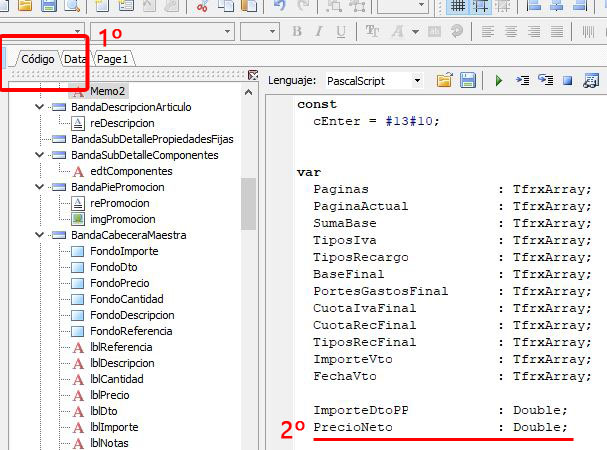Open the Page1 tab
This screenshot has height=450, width=607.
coord(112,59)
